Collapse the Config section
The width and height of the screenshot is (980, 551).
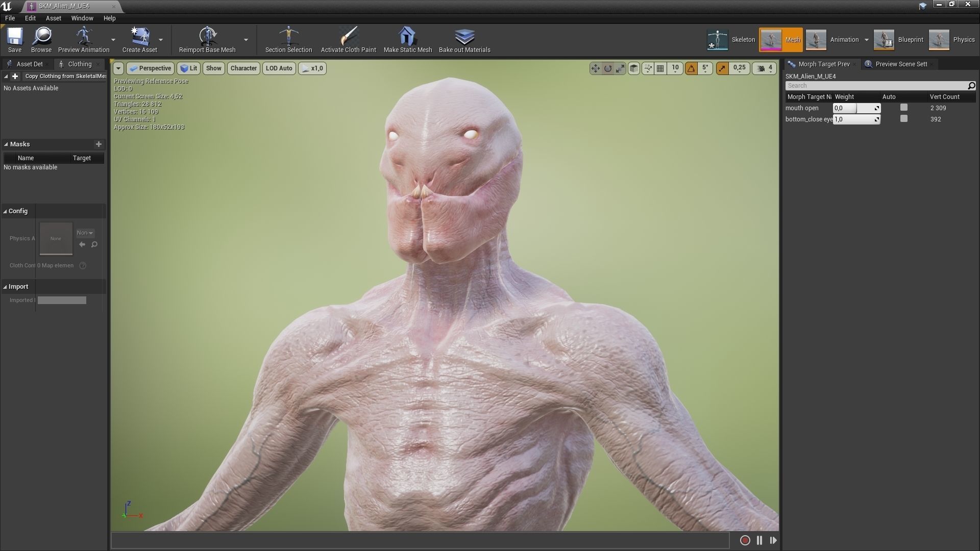point(5,211)
